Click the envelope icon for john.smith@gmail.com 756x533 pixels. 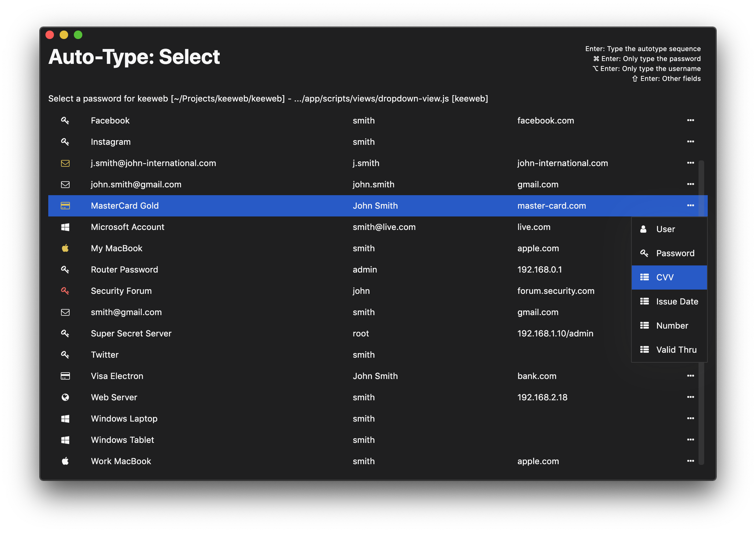coord(65,185)
